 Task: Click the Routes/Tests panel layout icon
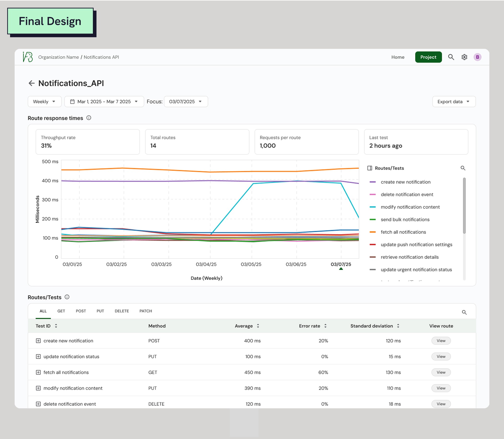click(369, 168)
